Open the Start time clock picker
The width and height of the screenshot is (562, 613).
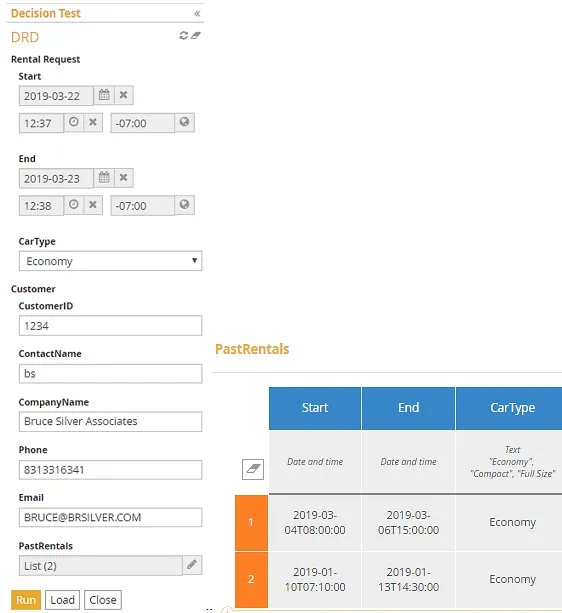pos(73,122)
